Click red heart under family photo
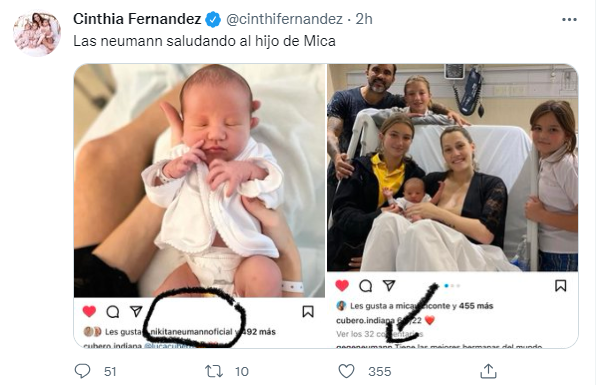This screenshot has width=609, height=385. click(342, 286)
